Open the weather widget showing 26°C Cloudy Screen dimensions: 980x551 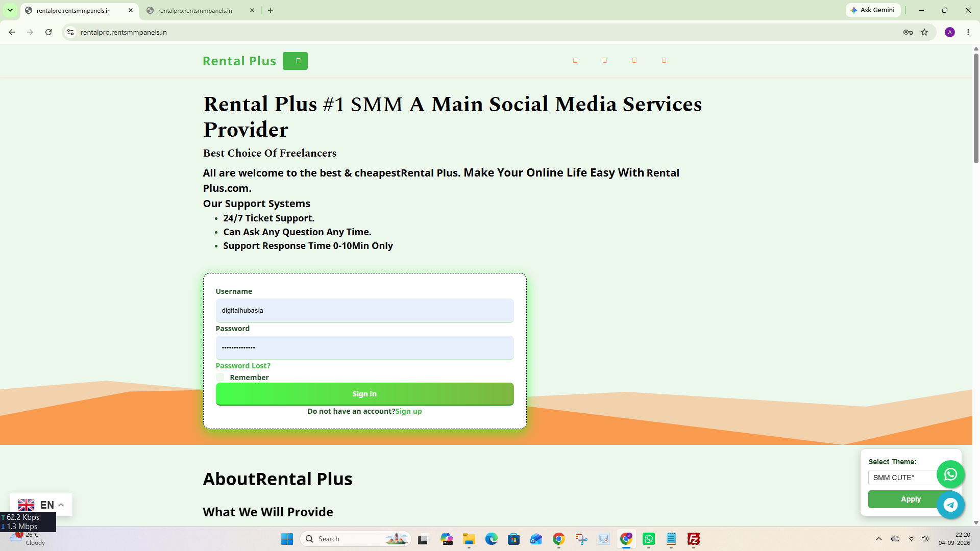click(x=28, y=539)
